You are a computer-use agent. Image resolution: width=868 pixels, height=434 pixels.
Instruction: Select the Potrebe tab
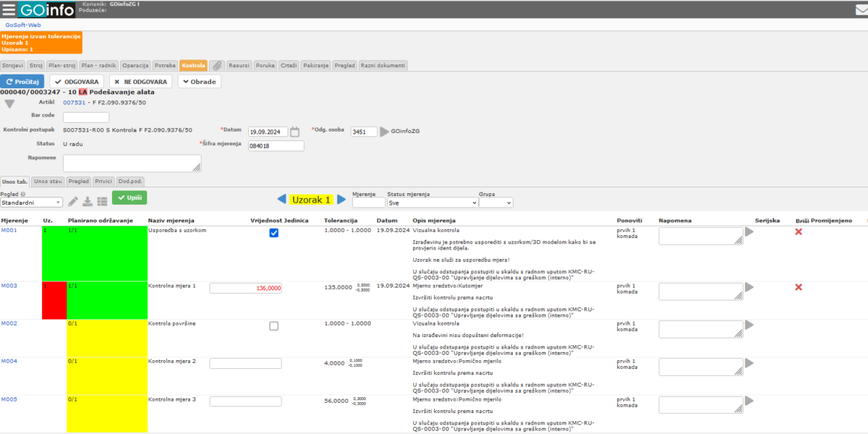tap(165, 65)
